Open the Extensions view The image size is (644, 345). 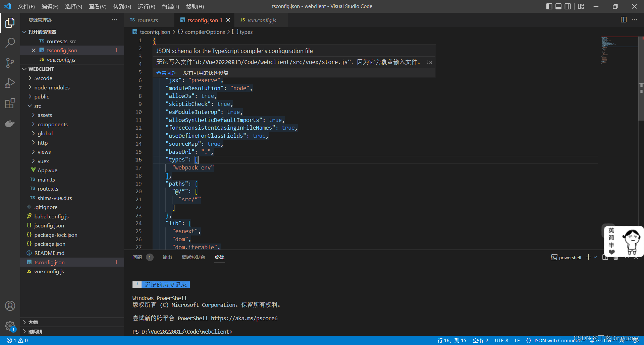(10, 103)
